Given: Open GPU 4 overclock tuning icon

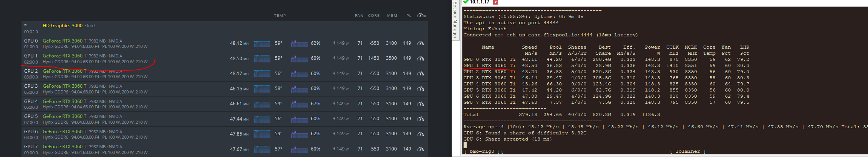Looking at the screenshot, I should pos(421,104).
